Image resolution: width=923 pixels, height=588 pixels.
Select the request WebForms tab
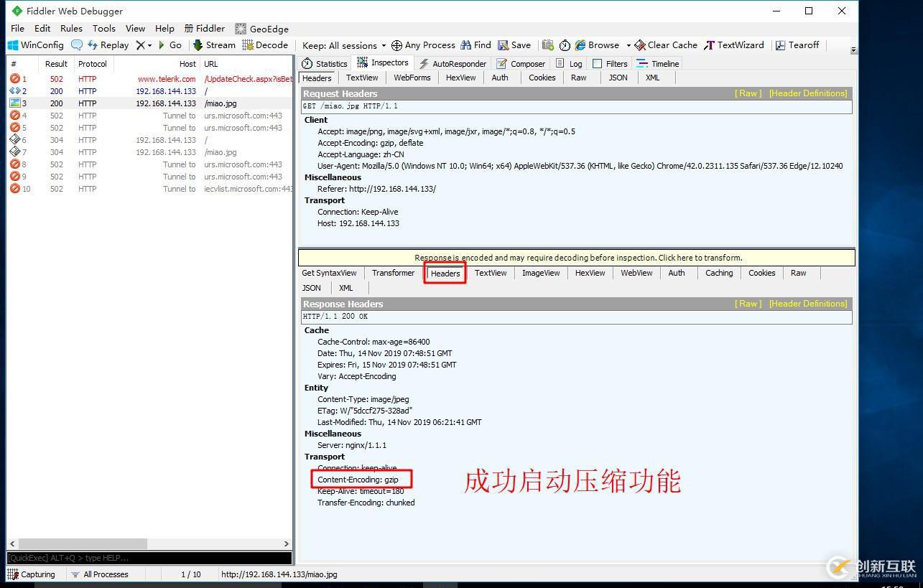coord(412,78)
